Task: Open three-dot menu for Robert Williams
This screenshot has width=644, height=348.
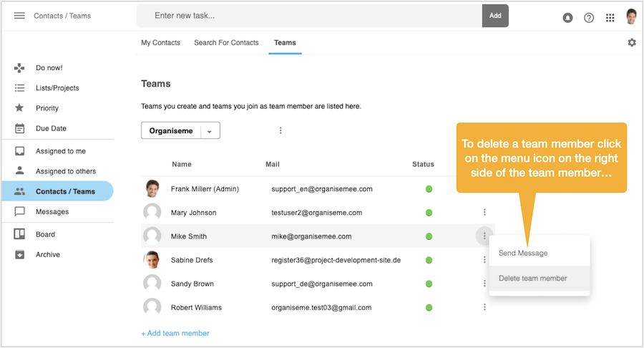Action: pos(484,307)
